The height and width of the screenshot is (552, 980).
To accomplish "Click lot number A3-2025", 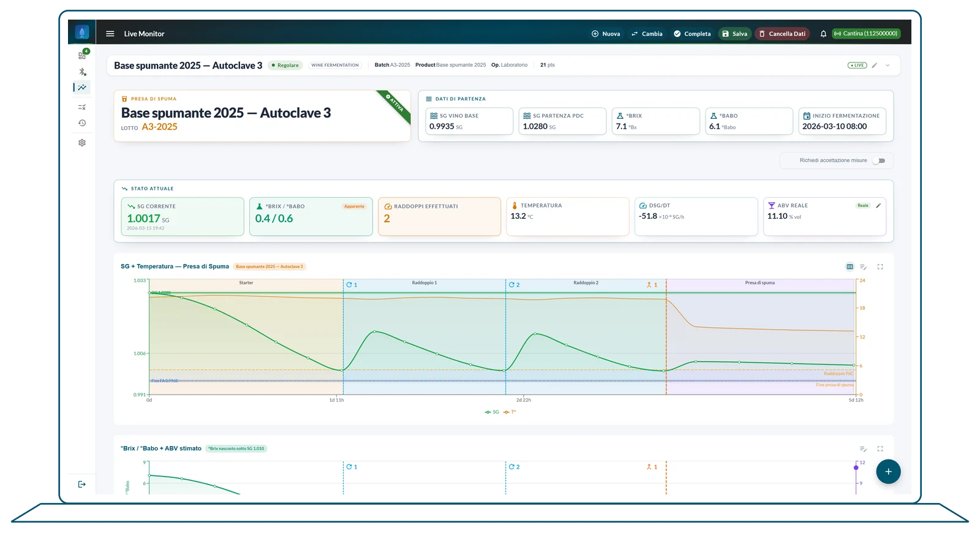I will 159,127.
